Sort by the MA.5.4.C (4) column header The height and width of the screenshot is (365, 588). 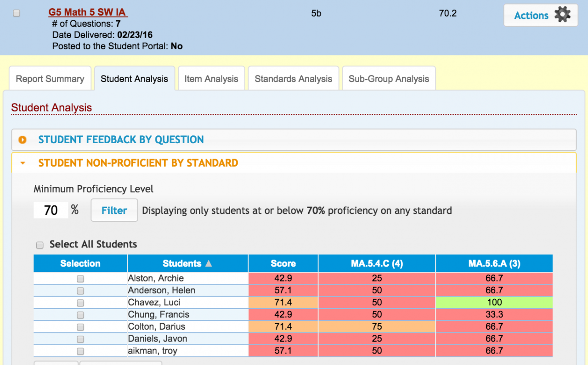[x=377, y=264]
